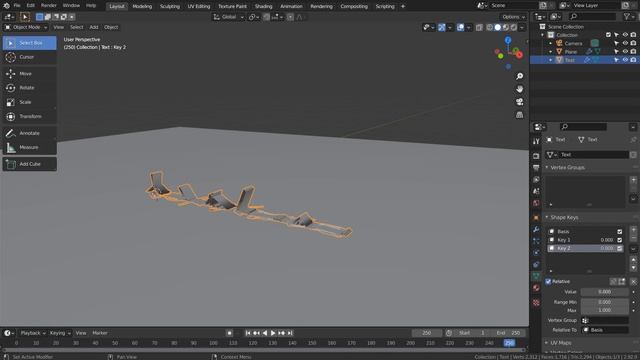Screen dimensions: 640x360
Task: Click the timeline frame 250 marker
Action: click(x=509, y=343)
